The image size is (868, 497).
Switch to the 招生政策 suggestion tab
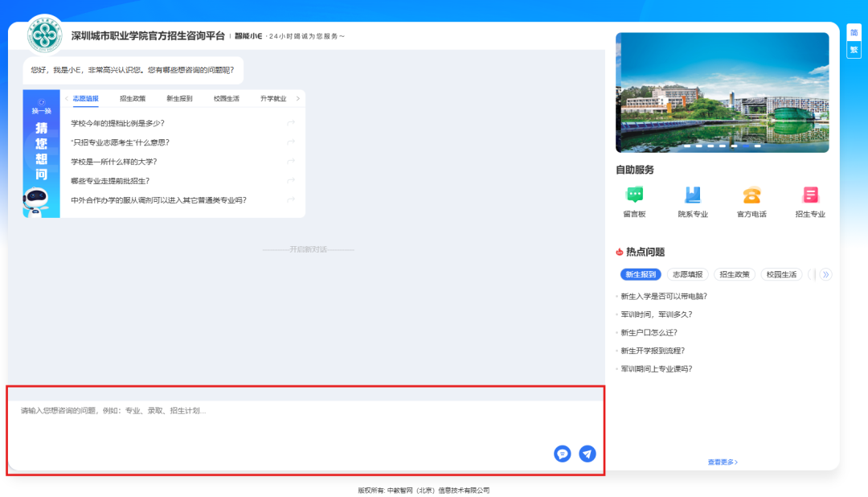pyautogui.click(x=133, y=99)
